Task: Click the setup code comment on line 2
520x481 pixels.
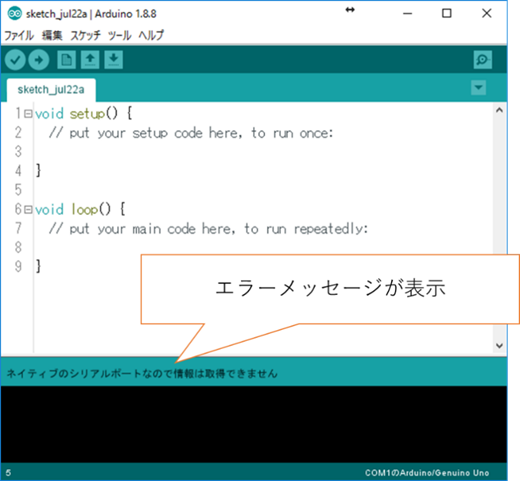Action: (x=191, y=133)
